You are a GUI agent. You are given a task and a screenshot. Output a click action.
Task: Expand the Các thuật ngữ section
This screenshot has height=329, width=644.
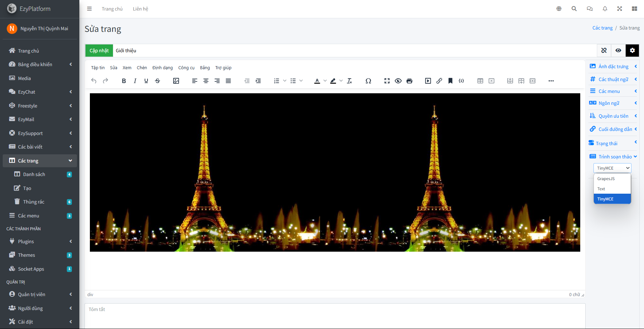(x=613, y=79)
